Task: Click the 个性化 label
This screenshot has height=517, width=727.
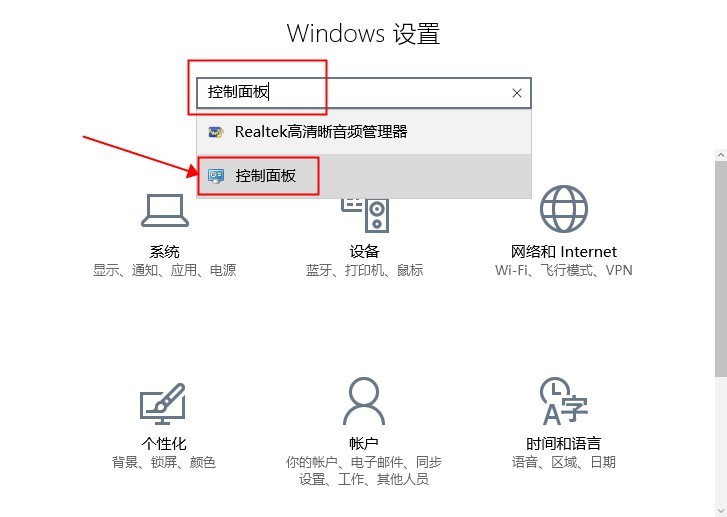Action: click(x=164, y=444)
